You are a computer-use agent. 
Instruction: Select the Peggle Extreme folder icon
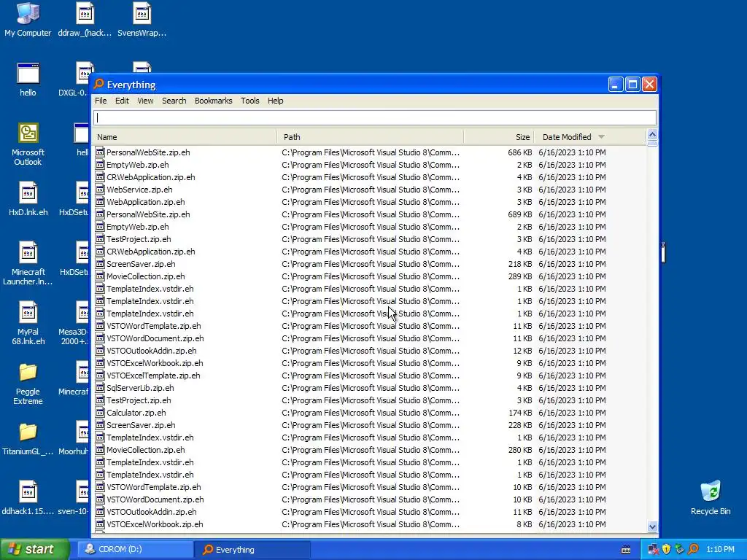[28, 384]
